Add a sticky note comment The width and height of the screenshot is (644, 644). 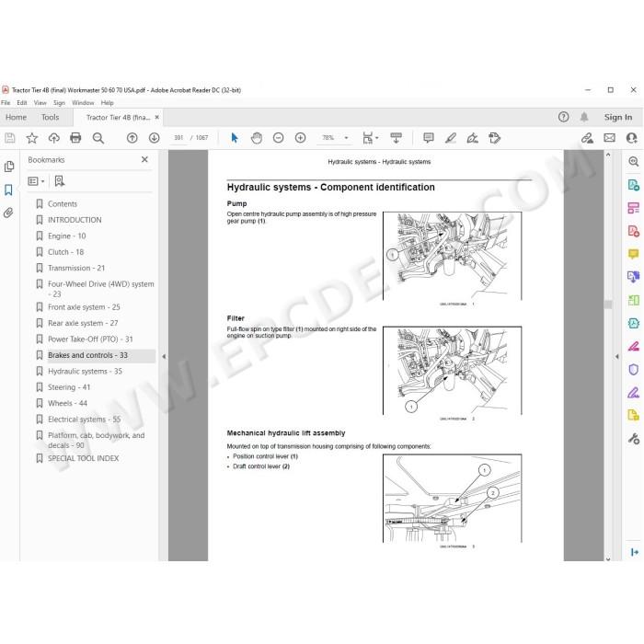[429, 138]
